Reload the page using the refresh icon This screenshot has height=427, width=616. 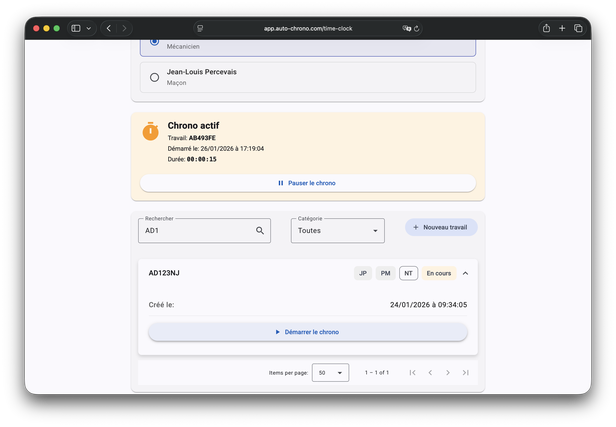(x=416, y=28)
